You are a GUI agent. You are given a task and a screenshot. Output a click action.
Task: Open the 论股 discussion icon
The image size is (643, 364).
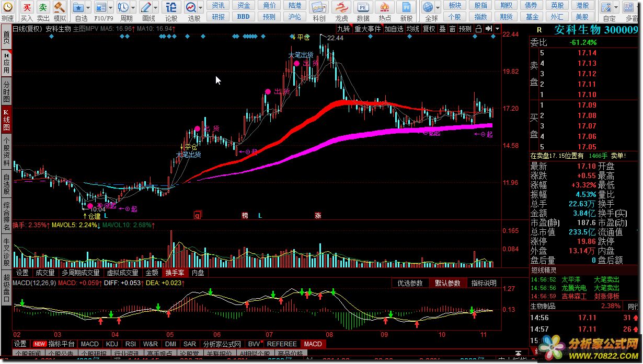click(x=171, y=7)
